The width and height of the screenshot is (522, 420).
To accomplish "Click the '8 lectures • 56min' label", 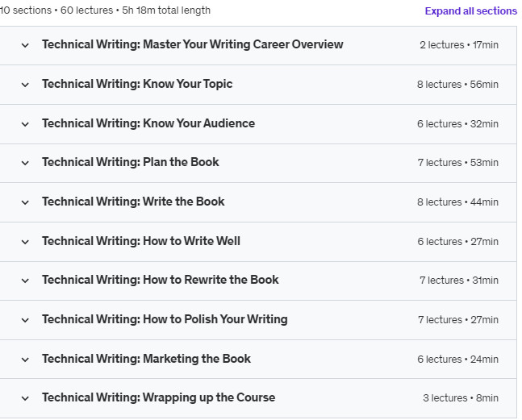I will [457, 85].
